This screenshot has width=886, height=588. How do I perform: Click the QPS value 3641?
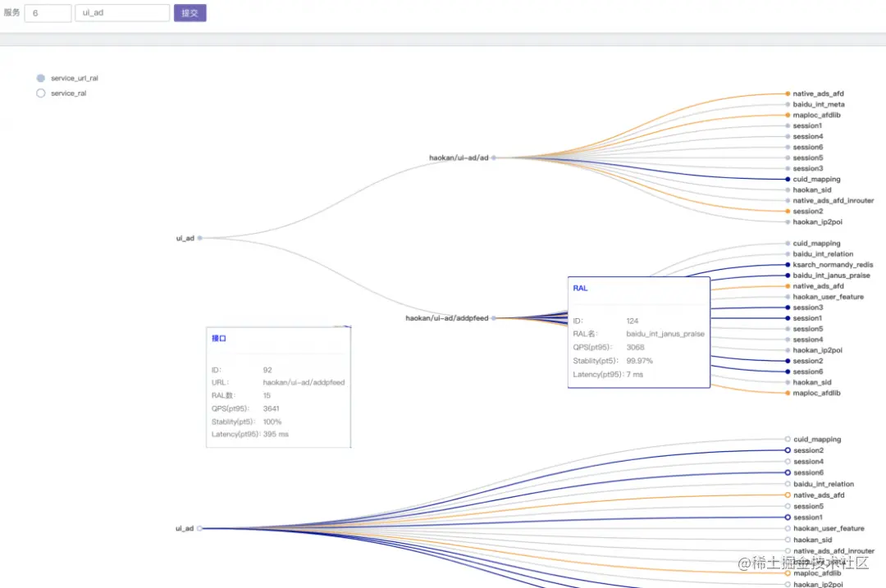click(x=272, y=408)
